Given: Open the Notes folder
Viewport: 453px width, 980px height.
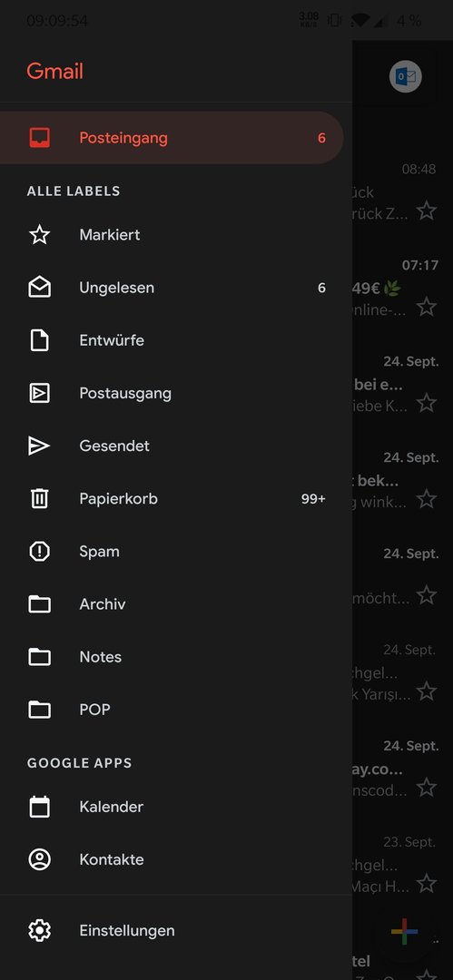Looking at the screenshot, I should coord(100,657).
